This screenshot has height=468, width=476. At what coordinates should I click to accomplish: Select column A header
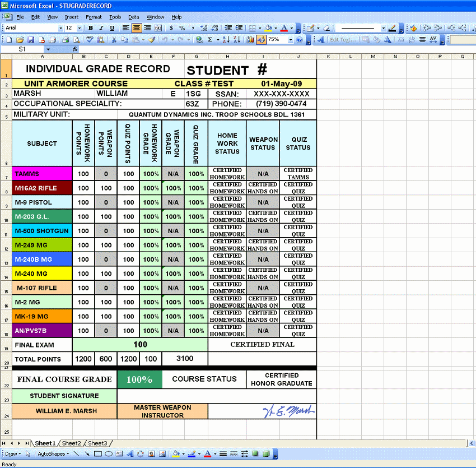(42, 57)
